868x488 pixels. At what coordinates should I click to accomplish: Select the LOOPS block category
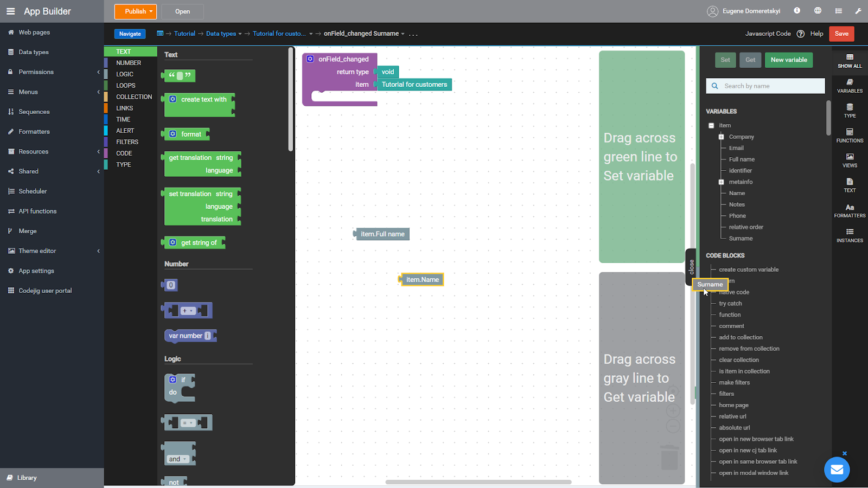[131, 86]
